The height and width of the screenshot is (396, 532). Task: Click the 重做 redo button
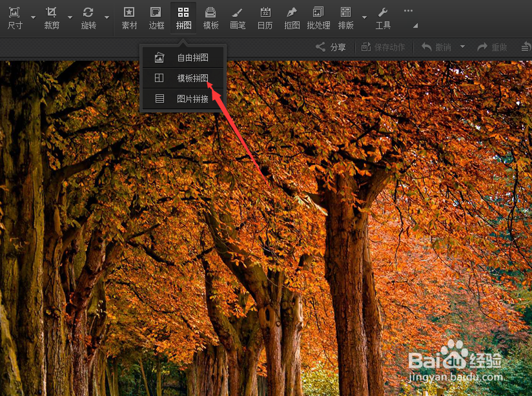pos(493,47)
